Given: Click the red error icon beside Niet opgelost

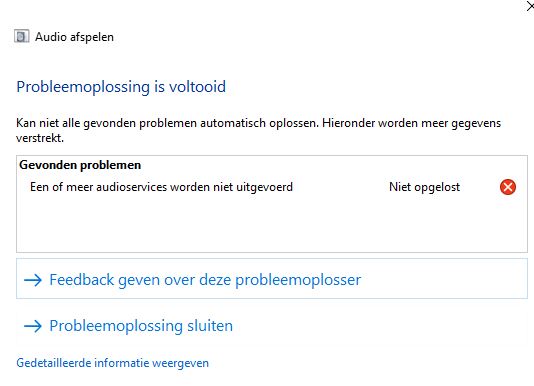Looking at the screenshot, I should click(x=508, y=187).
